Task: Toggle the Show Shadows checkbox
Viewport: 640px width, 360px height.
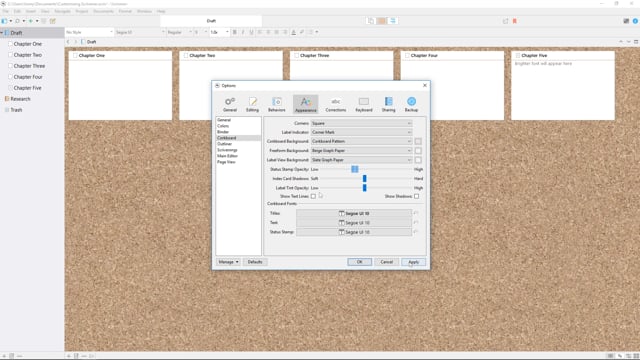Action: tap(416, 196)
